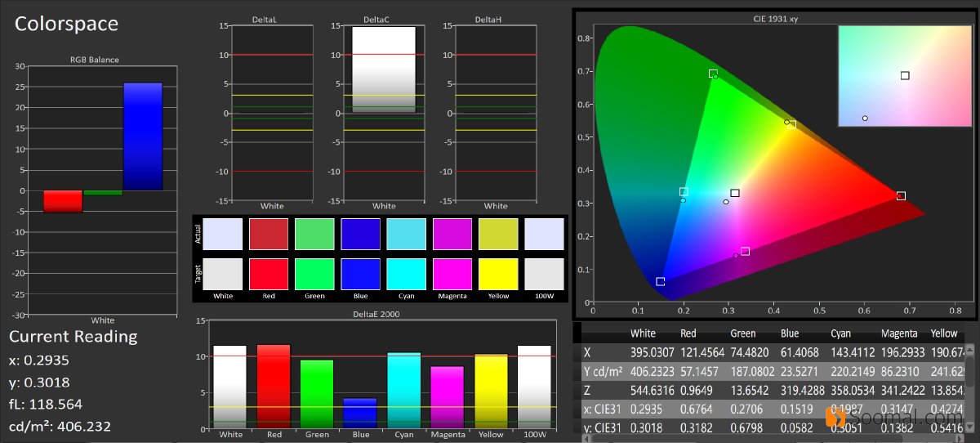Select the Target Cyan color swatch

pos(406,274)
